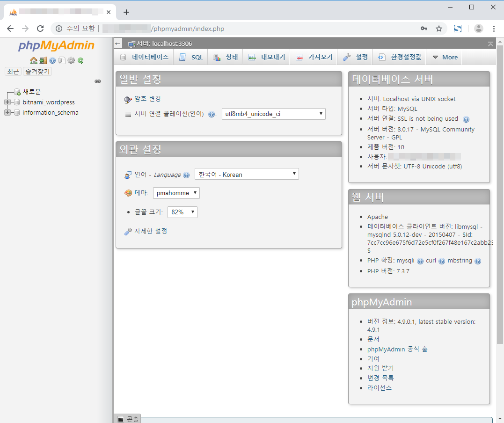Screen dimensions: 504x423
Task: Click the grey MySQL documentation page icon
Action: (x=62, y=60)
